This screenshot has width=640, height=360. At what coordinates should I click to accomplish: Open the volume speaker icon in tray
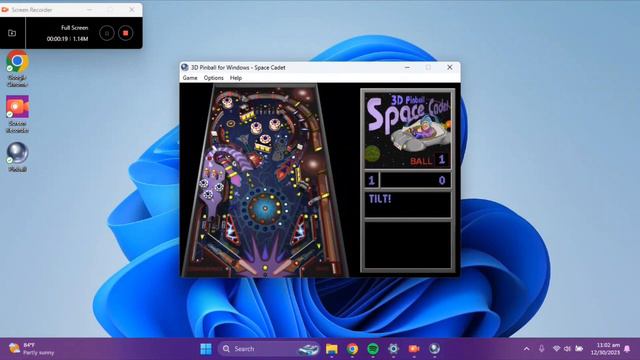click(567, 349)
